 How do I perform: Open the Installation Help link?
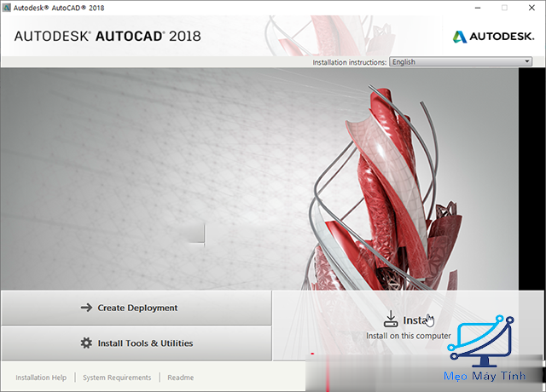pyautogui.click(x=41, y=378)
